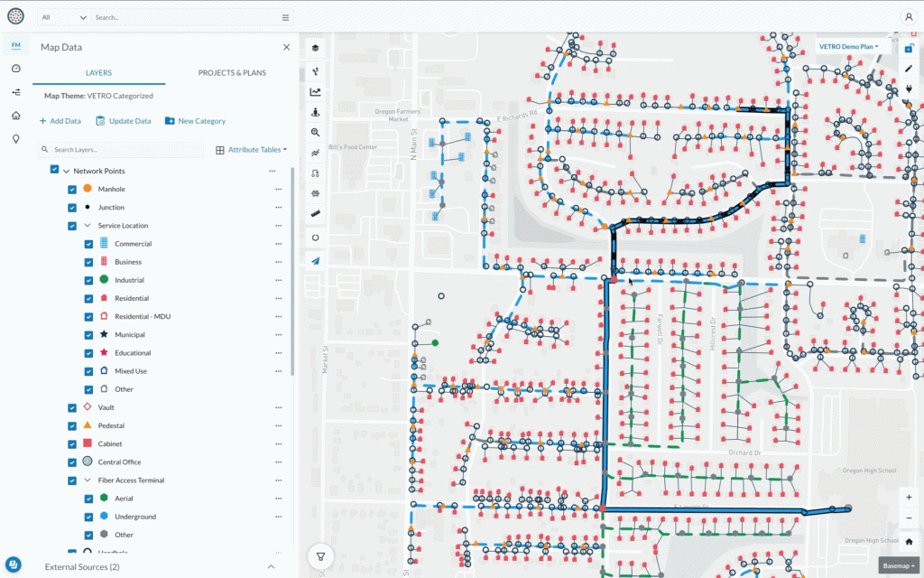Toggle the Vault layer checkbox

(x=72, y=407)
